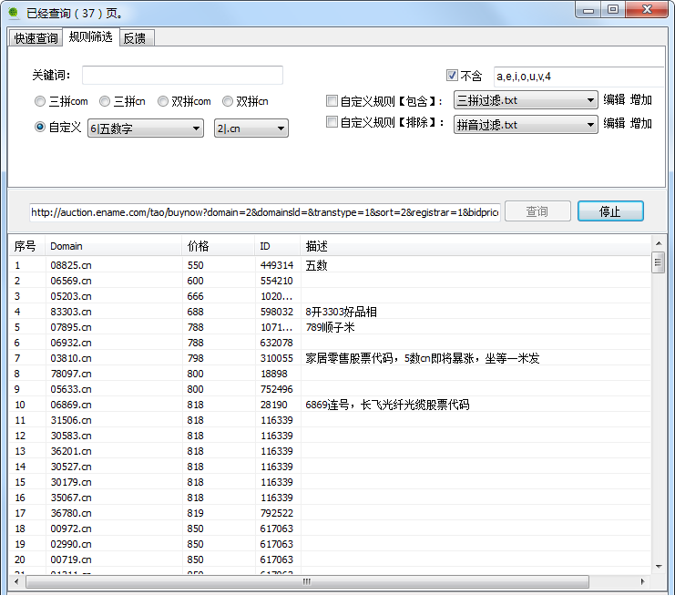Sort by the 价格 column header
Viewport: 675px width, 616px height.
pyautogui.click(x=219, y=246)
